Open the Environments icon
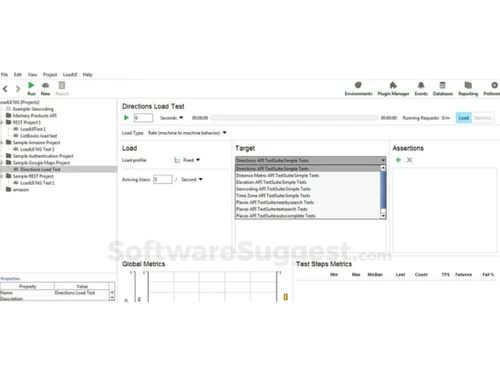The image size is (500, 375). click(358, 85)
